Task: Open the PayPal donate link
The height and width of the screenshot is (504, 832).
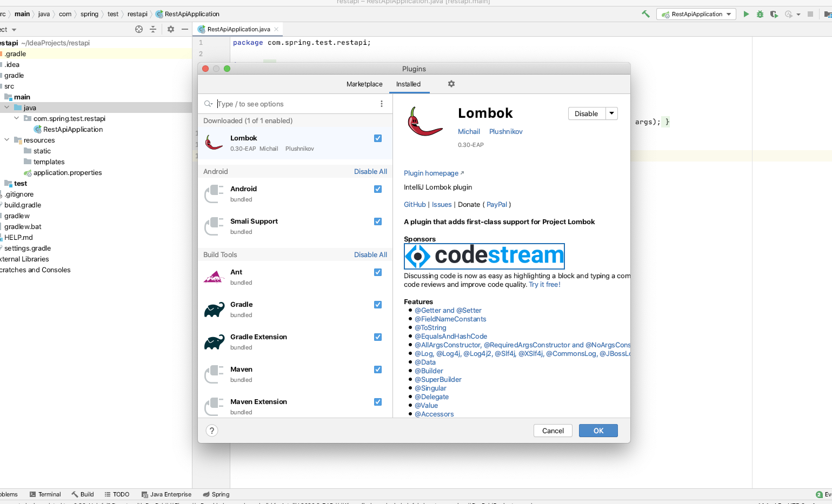Action: 497,204
